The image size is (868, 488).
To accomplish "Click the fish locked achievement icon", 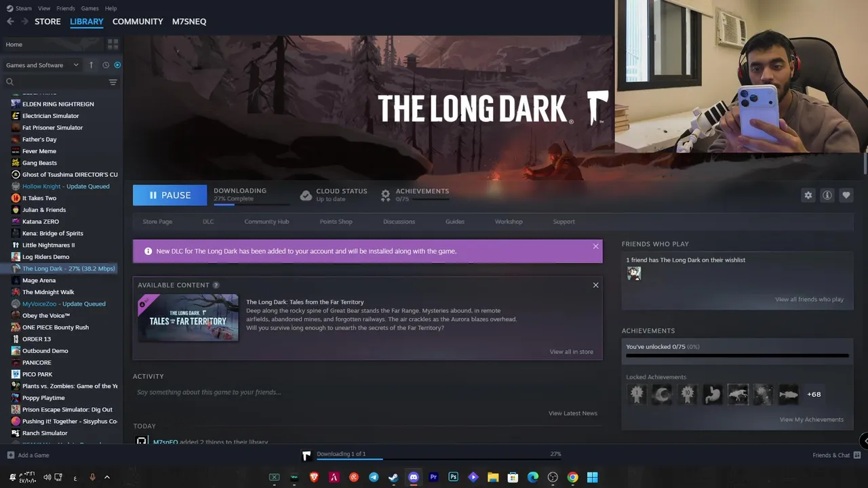I will click(789, 394).
